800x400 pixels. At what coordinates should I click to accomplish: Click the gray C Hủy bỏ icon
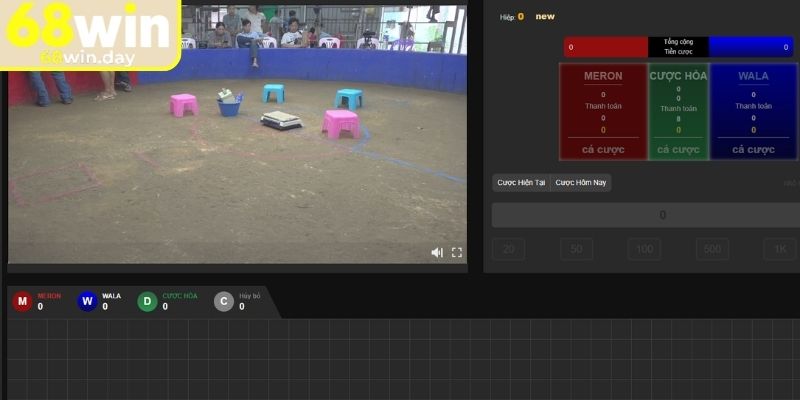pyautogui.click(x=224, y=301)
